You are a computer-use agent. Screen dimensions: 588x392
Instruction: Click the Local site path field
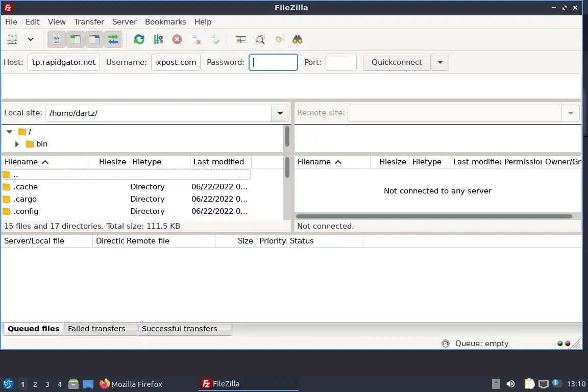(158, 113)
